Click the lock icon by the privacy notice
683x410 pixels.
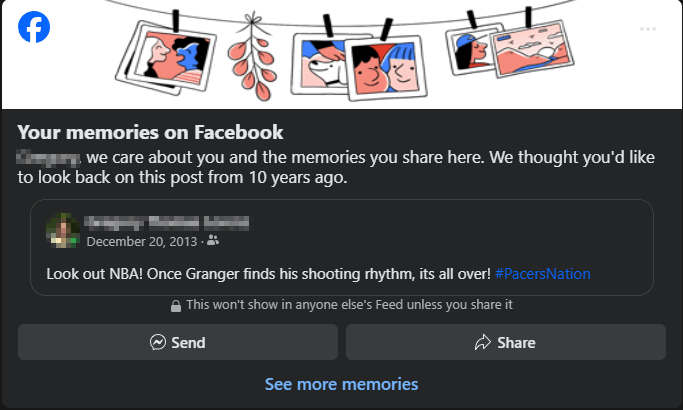[x=176, y=305]
